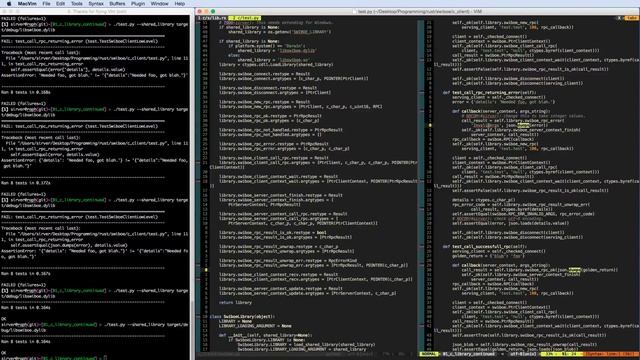Open the Help menu
The height and width of the screenshot is (360, 640).
pos(180,4)
